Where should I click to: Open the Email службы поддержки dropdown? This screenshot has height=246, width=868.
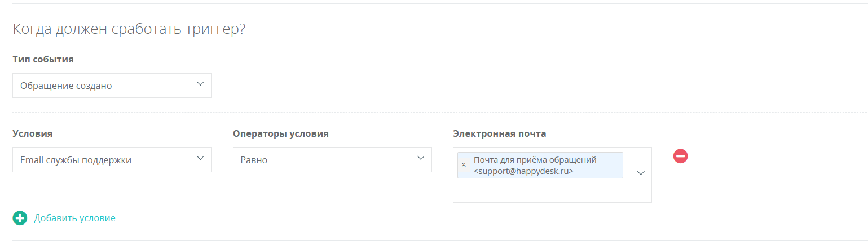tap(112, 160)
